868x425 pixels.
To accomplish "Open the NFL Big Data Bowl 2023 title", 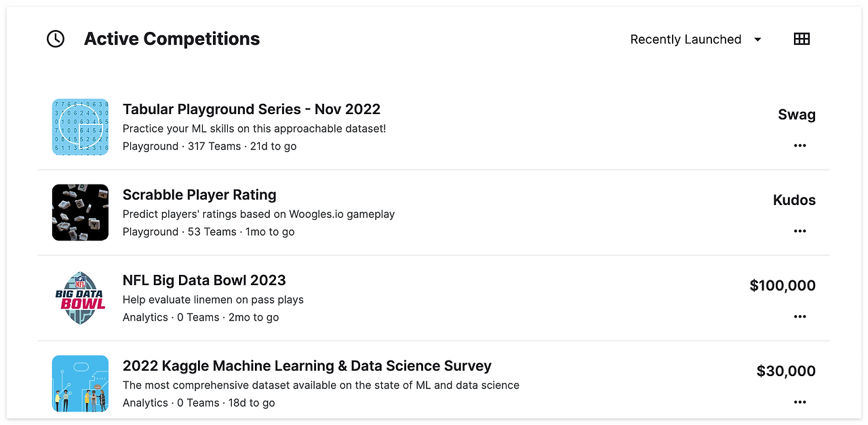I will (x=204, y=280).
